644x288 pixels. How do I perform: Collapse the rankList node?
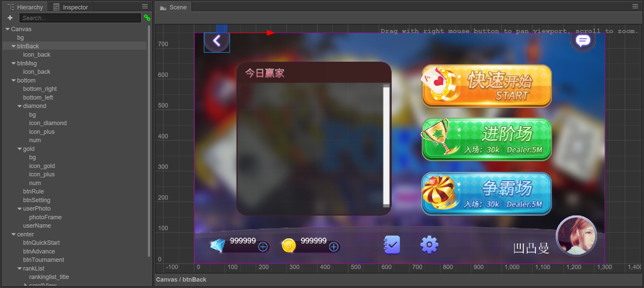(x=19, y=269)
